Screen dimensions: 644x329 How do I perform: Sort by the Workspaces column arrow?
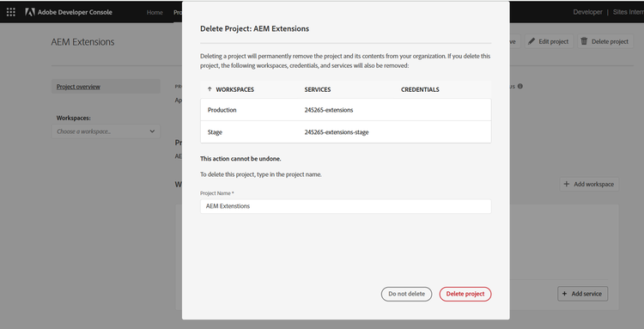pyautogui.click(x=210, y=89)
